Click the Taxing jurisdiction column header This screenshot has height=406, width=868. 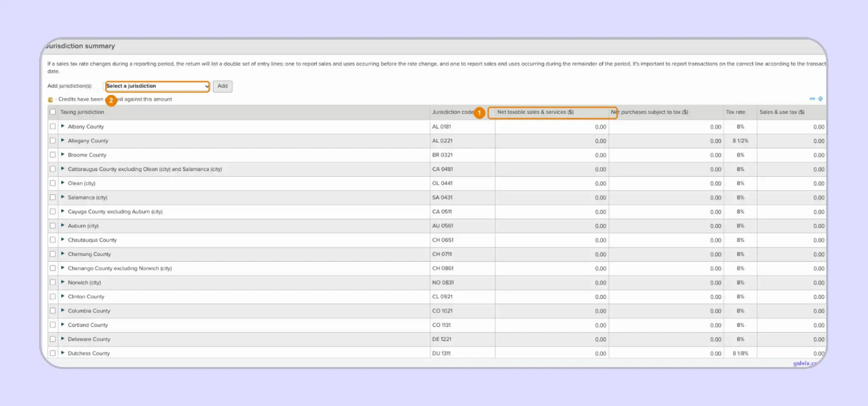[x=82, y=112]
